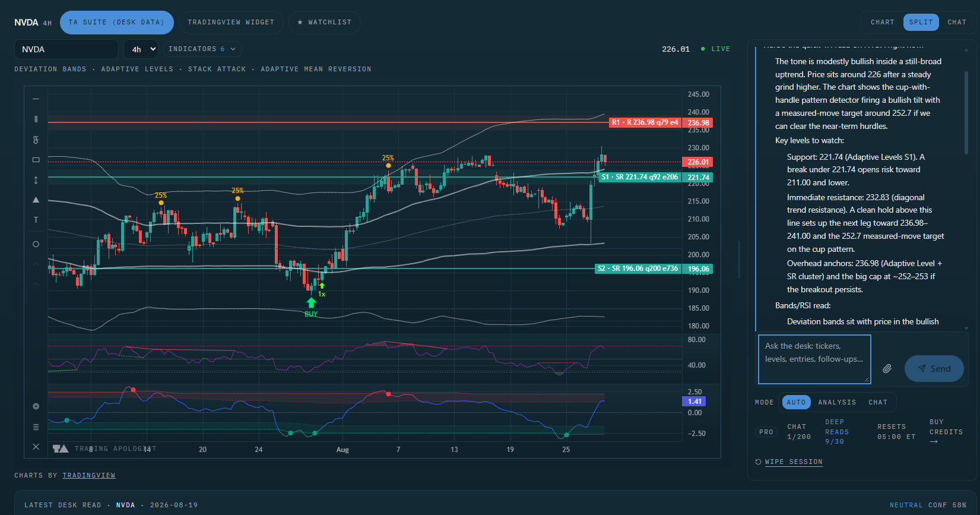Image resolution: width=980 pixels, height=515 pixels.
Task: Click the 1.41 oscillator value tag
Action: 694,402
